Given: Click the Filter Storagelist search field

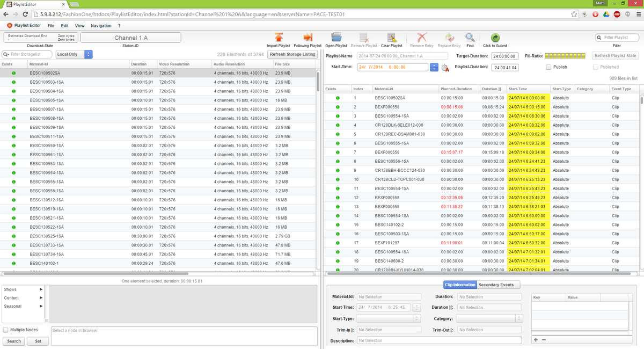Looking at the screenshot, I should (x=27, y=54).
